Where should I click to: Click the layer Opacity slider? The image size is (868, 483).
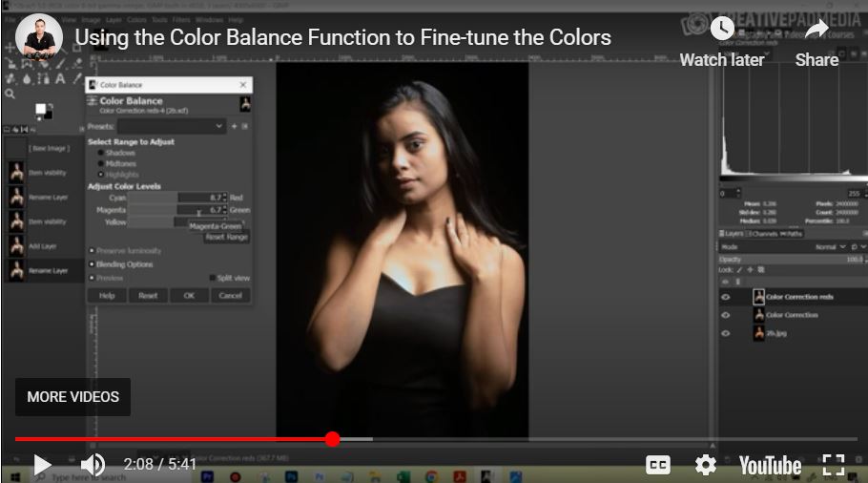pyautogui.click(x=792, y=260)
